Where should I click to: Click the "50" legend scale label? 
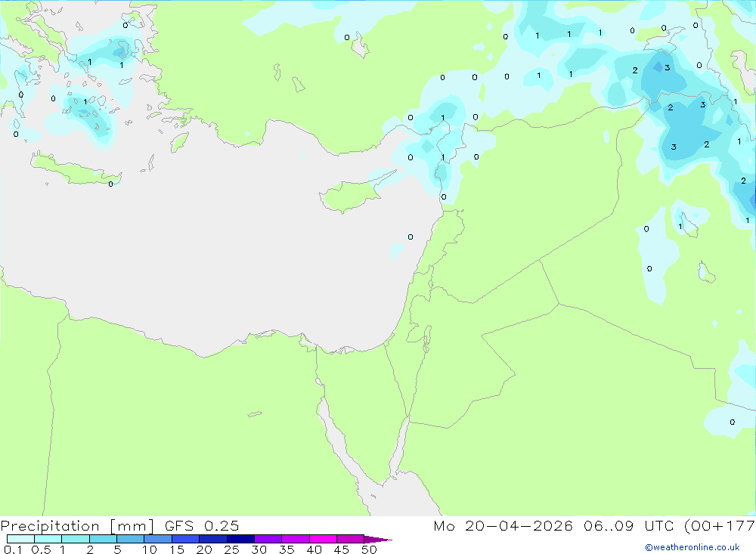(x=369, y=549)
